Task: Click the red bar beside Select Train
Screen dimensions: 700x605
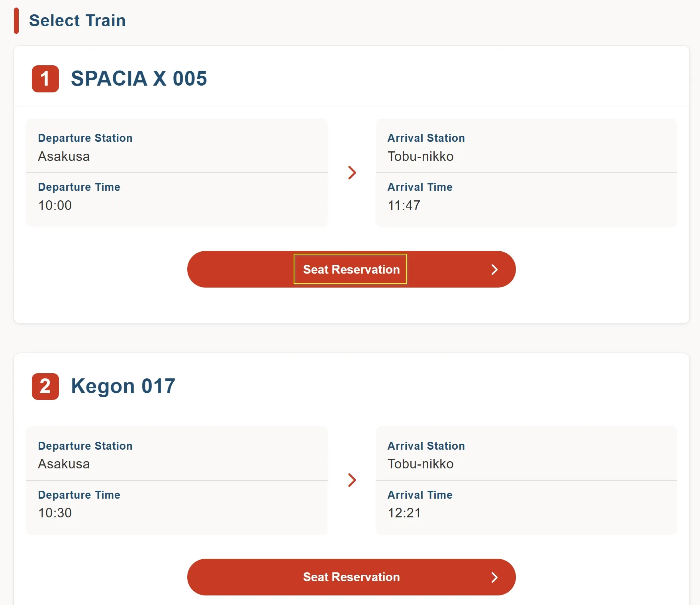Action: point(16,21)
